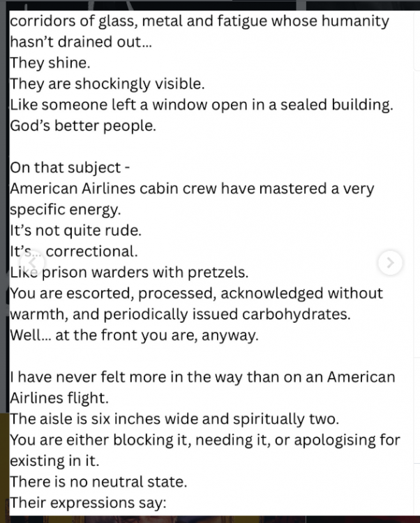This screenshot has width=420, height=523.
Task: Click "Well... at the front you are, anyway."
Action: [134, 335]
